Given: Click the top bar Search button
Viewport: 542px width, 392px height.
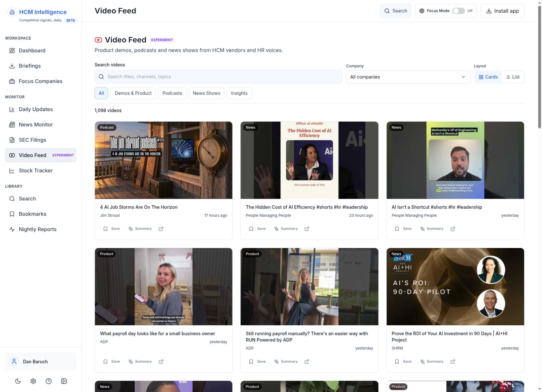Looking at the screenshot, I should 395,11.
